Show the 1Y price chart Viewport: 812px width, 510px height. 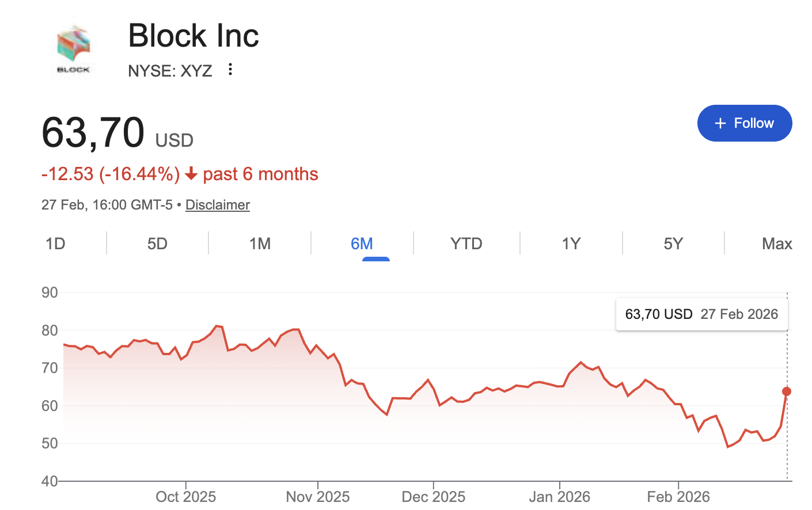[571, 243]
